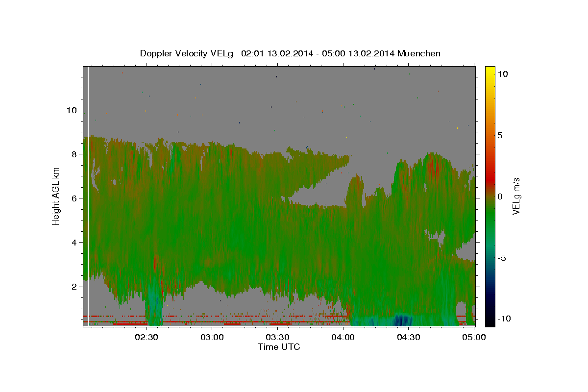Click the colorbar value '-5'
The image size is (588, 392).
coord(502,258)
